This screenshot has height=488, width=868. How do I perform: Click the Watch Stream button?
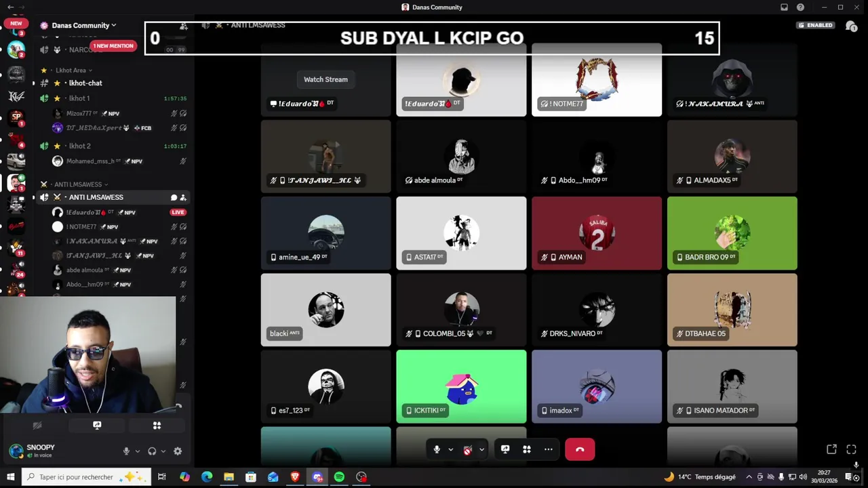(x=325, y=79)
